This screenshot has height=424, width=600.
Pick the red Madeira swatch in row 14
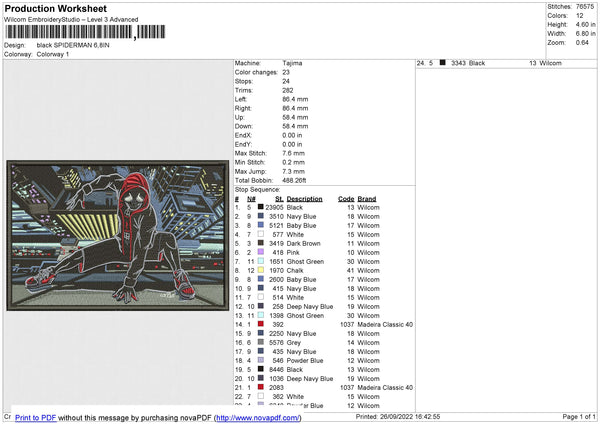pyautogui.click(x=261, y=324)
